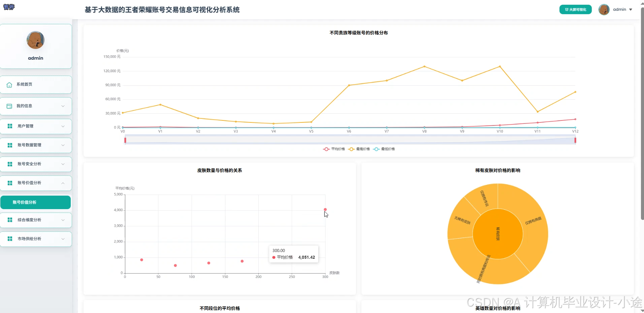The height and width of the screenshot is (313, 644).
Task: Click the 暂停 logo in top-left corner
Action: 9,7
